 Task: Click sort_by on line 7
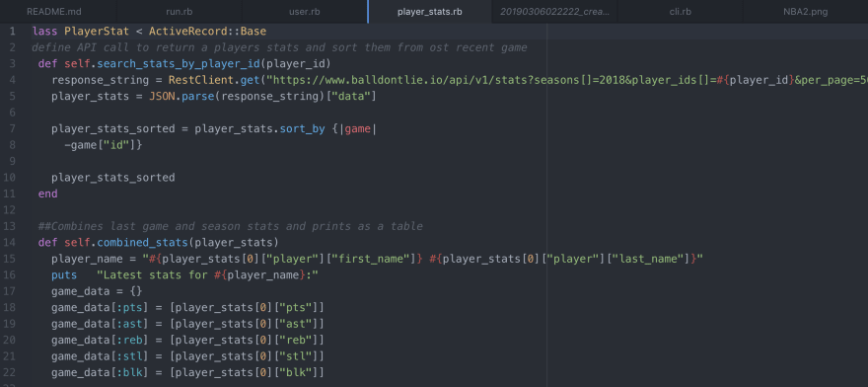tap(302, 129)
